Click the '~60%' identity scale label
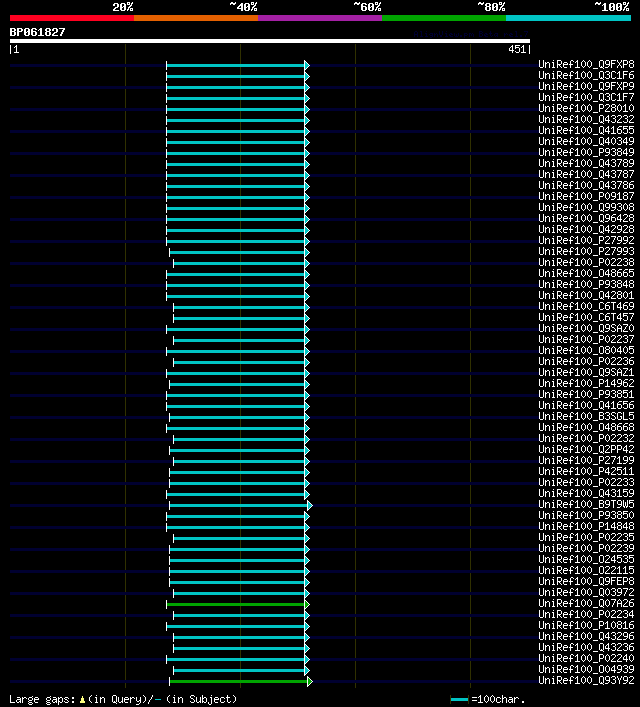The width and height of the screenshot is (640, 707). point(367,7)
